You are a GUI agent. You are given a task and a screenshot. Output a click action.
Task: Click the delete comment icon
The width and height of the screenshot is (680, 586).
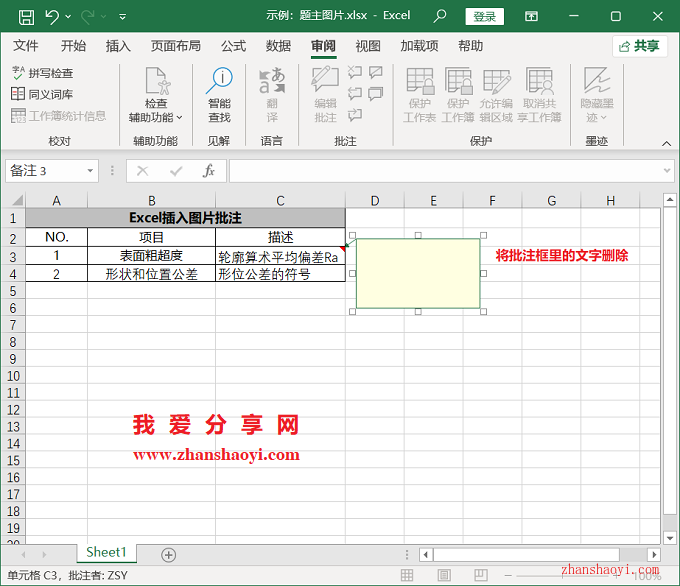[x=355, y=72]
